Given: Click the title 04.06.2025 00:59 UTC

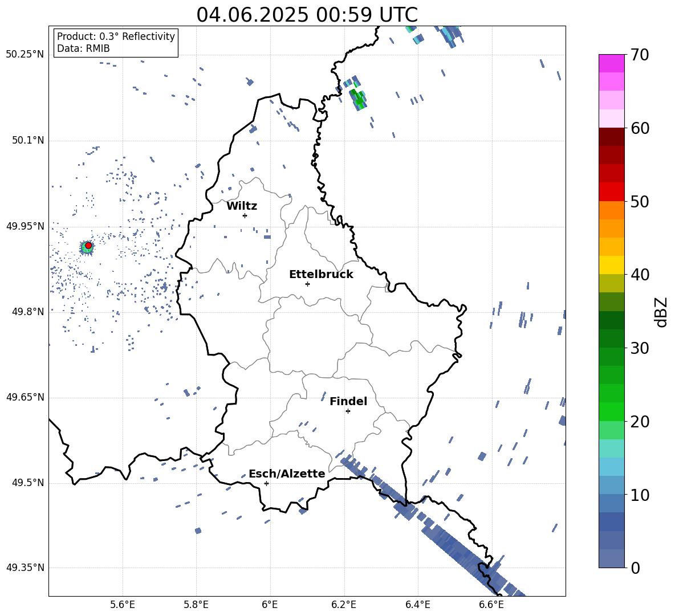Looking at the screenshot, I should click(307, 15).
